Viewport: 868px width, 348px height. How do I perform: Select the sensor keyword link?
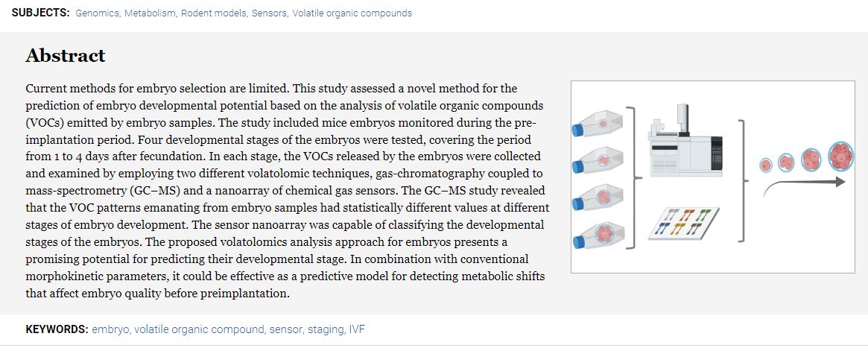pyautogui.click(x=286, y=329)
